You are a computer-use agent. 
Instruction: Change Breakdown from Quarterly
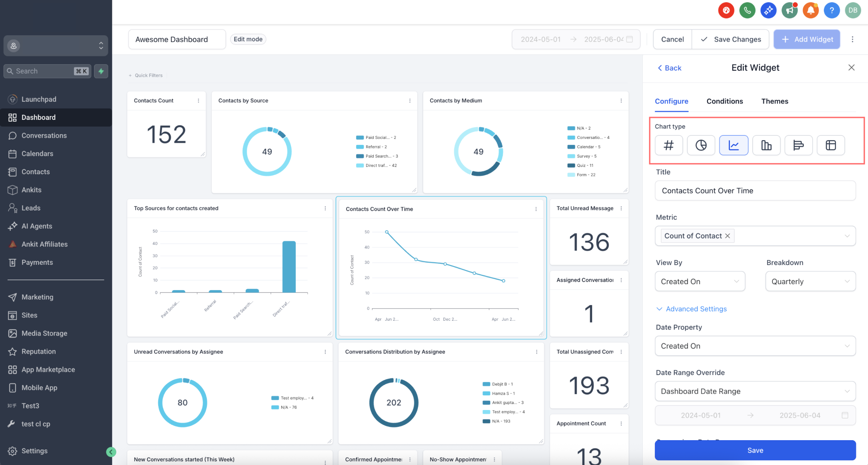click(810, 281)
